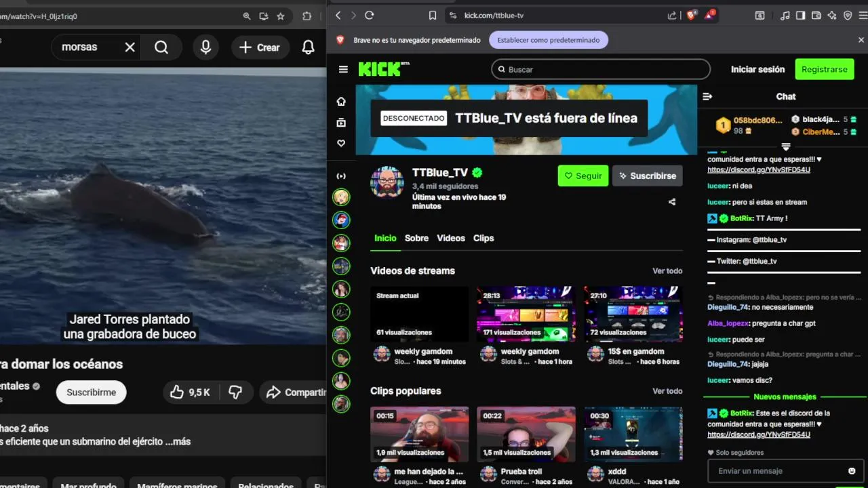Open TTBlue_TV profile avatar
The height and width of the screenshot is (488, 868).
[x=387, y=181]
